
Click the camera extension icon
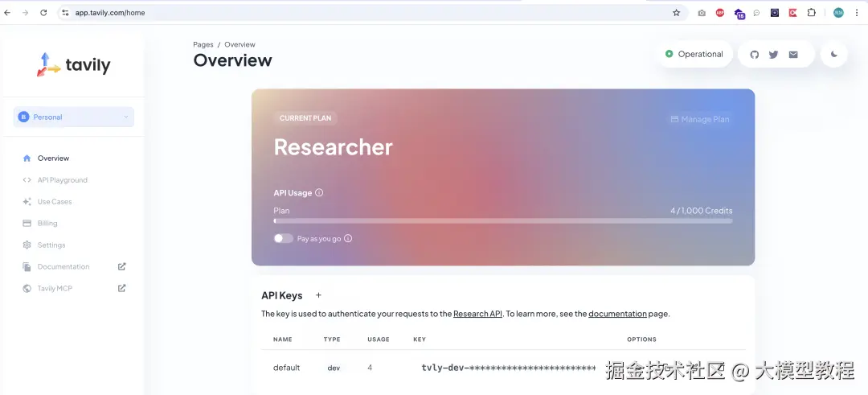pyautogui.click(x=702, y=13)
